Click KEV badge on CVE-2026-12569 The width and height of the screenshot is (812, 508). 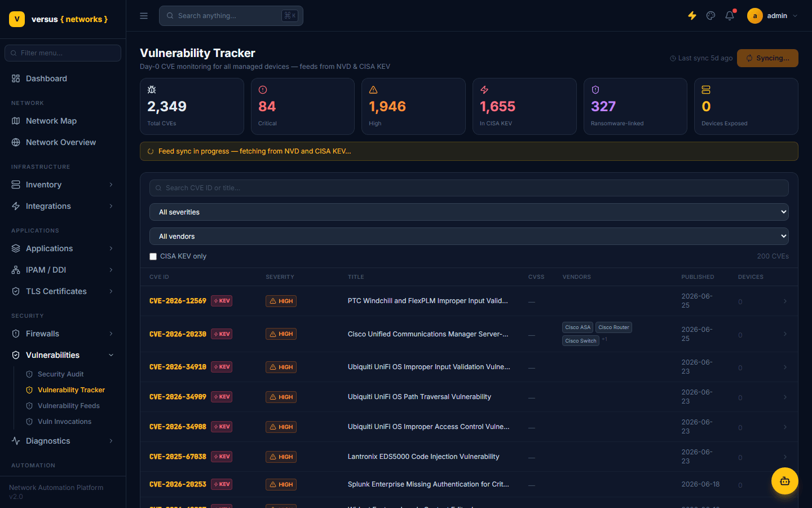coord(222,301)
